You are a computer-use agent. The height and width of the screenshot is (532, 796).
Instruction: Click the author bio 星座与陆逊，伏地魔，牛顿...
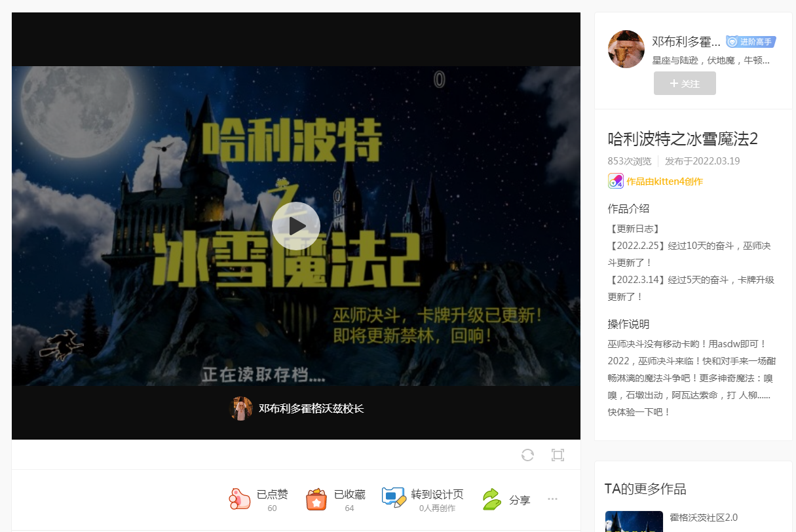click(711, 60)
